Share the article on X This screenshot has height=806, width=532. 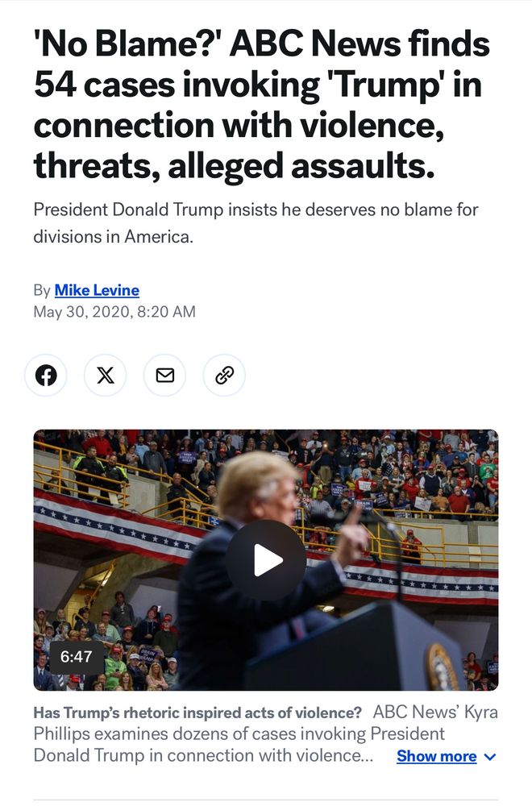tap(106, 376)
